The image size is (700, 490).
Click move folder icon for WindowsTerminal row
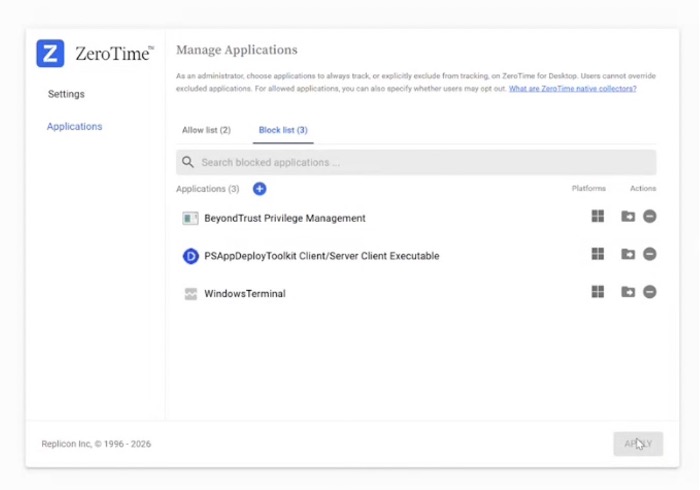(x=628, y=292)
